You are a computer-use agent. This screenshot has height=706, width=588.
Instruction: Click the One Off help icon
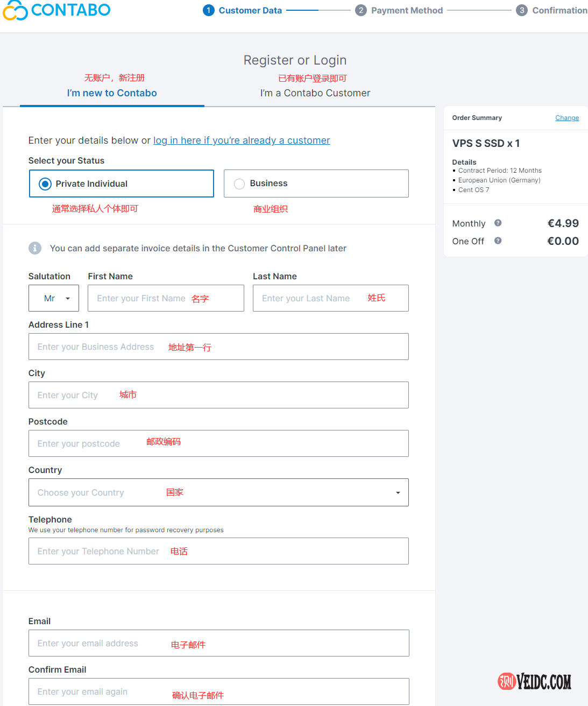click(498, 241)
